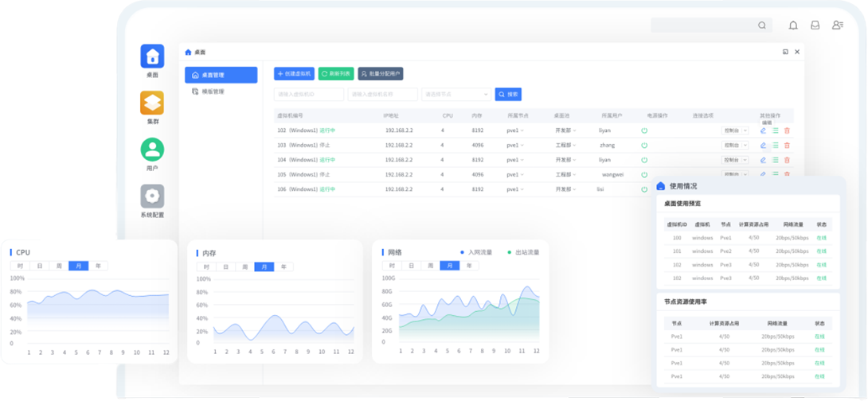Screen dimensions: 868x401
Task: Open the 集群 cluster sidebar icon
Action: coord(152,103)
